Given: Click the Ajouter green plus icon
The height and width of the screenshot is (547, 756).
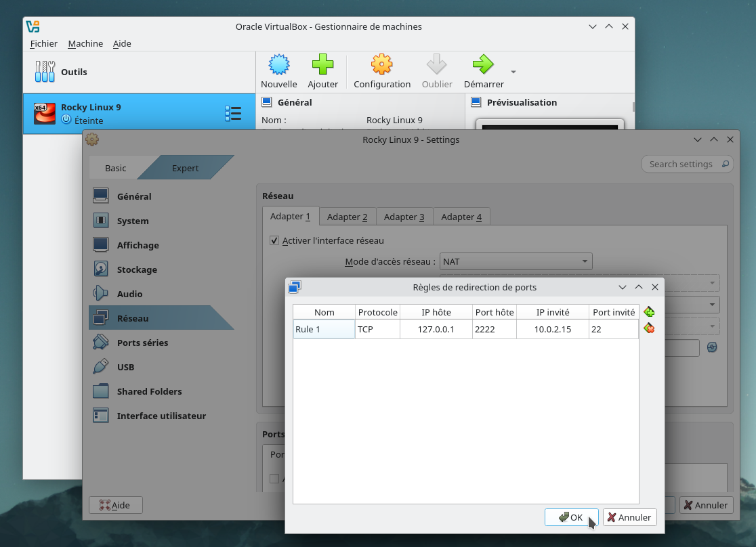Looking at the screenshot, I should pyautogui.click(x=323, y=66).
